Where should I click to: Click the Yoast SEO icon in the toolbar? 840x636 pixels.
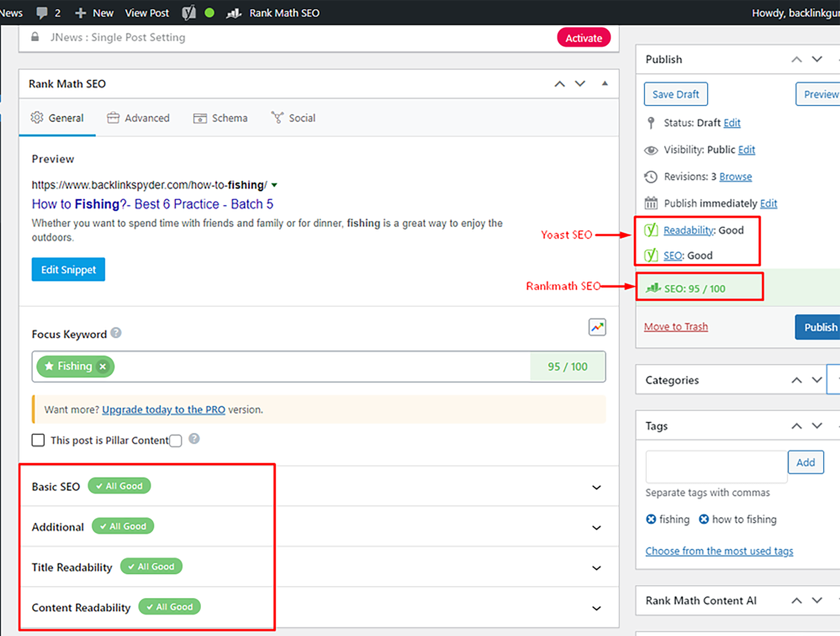[188, 13]
